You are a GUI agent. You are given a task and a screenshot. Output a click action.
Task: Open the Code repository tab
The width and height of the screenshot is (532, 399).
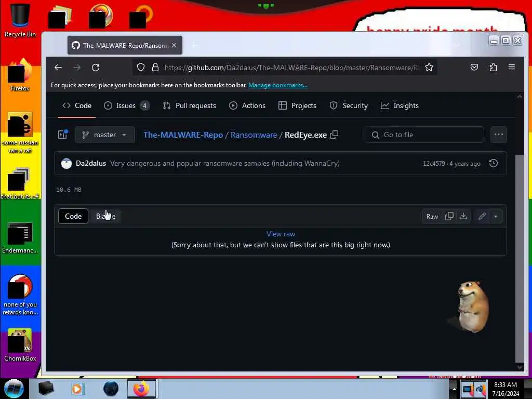pyautogui.click(x=77, y=106)
